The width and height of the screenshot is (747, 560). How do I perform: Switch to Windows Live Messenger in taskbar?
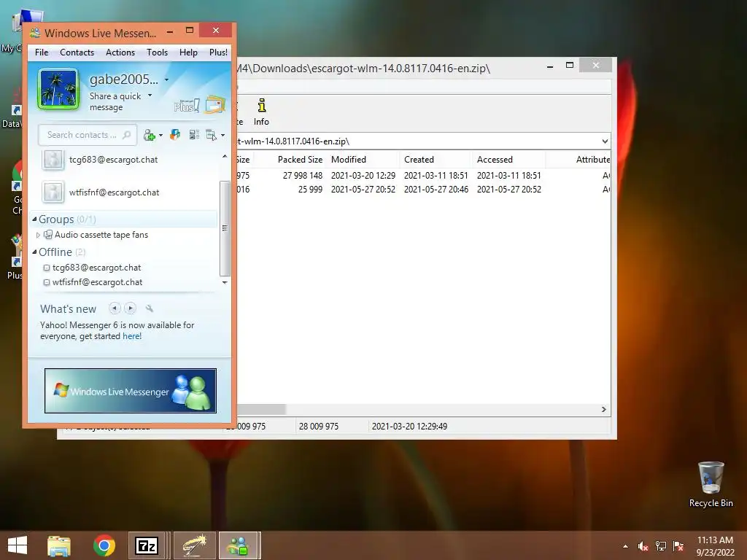coord(239,545)
